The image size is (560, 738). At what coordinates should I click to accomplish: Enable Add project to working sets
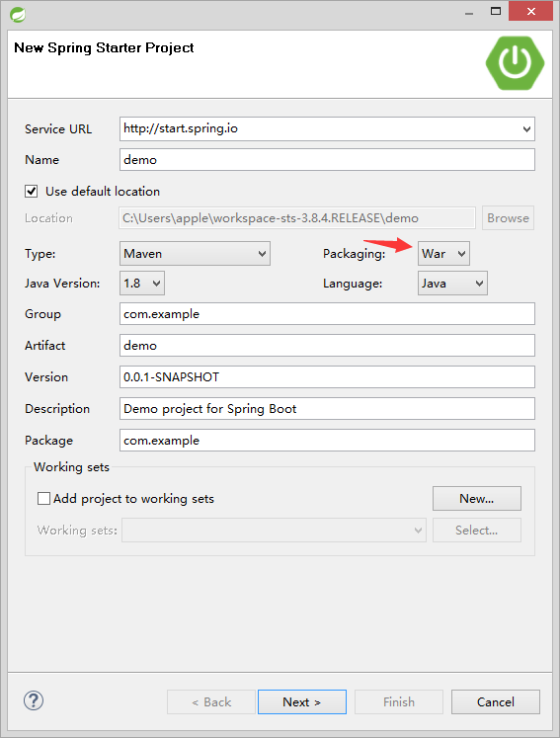coord(43,499)
